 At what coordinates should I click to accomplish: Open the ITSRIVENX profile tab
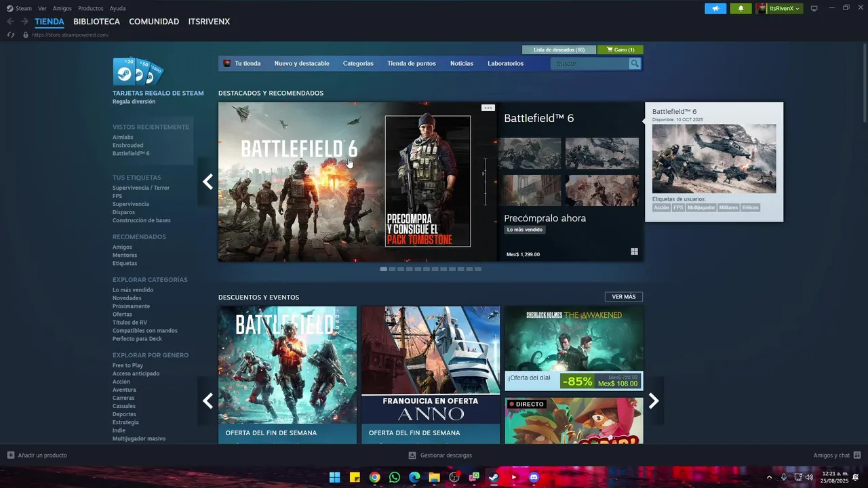tap(209, 22)
